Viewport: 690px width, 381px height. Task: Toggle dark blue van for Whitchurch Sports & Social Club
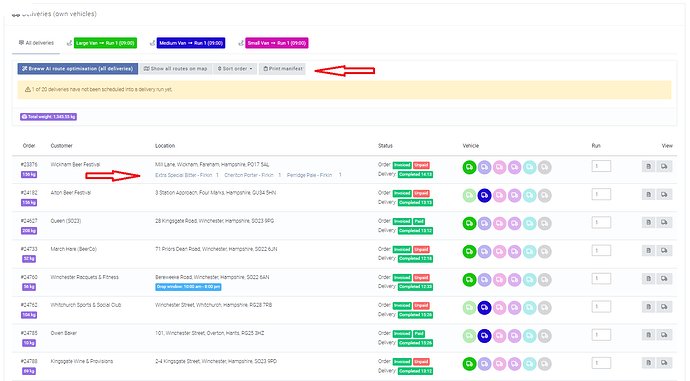pyautogui.click(x=484, y=308)
